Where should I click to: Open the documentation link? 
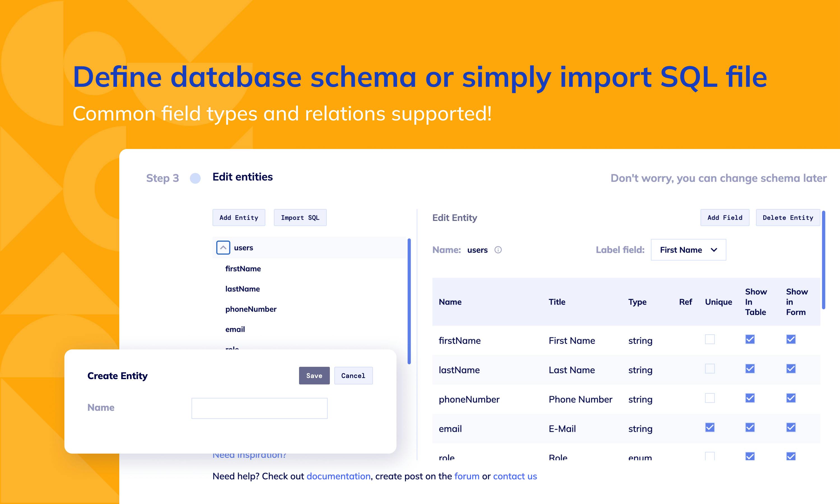339,476
